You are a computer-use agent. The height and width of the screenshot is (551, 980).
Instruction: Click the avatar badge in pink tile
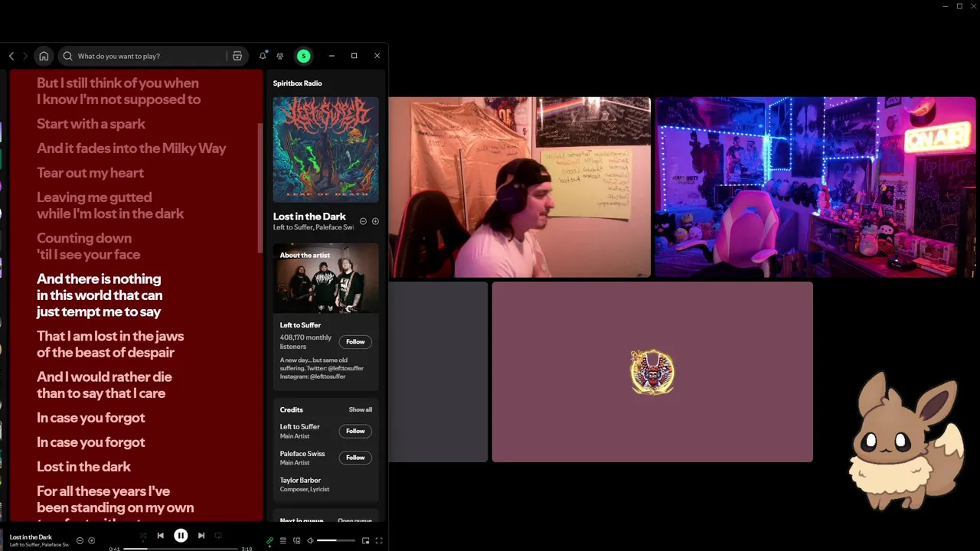652,372
